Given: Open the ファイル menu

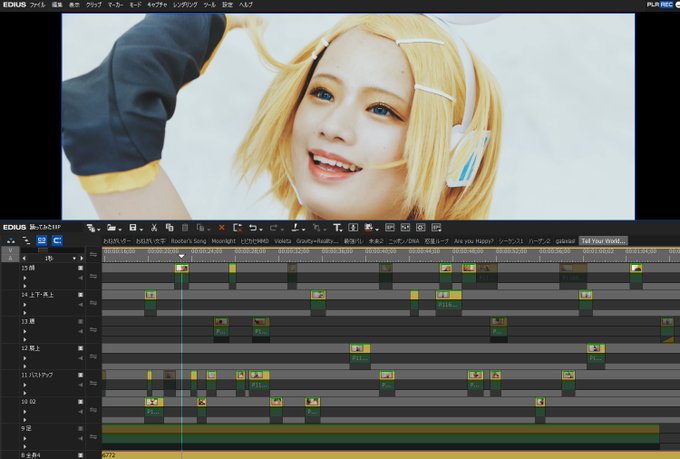Looking at the screenshot, I should (x=37, y=5).
